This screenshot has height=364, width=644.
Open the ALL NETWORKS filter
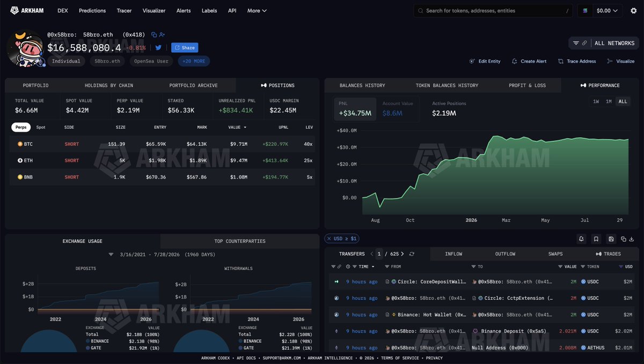[x=604, y=43]
